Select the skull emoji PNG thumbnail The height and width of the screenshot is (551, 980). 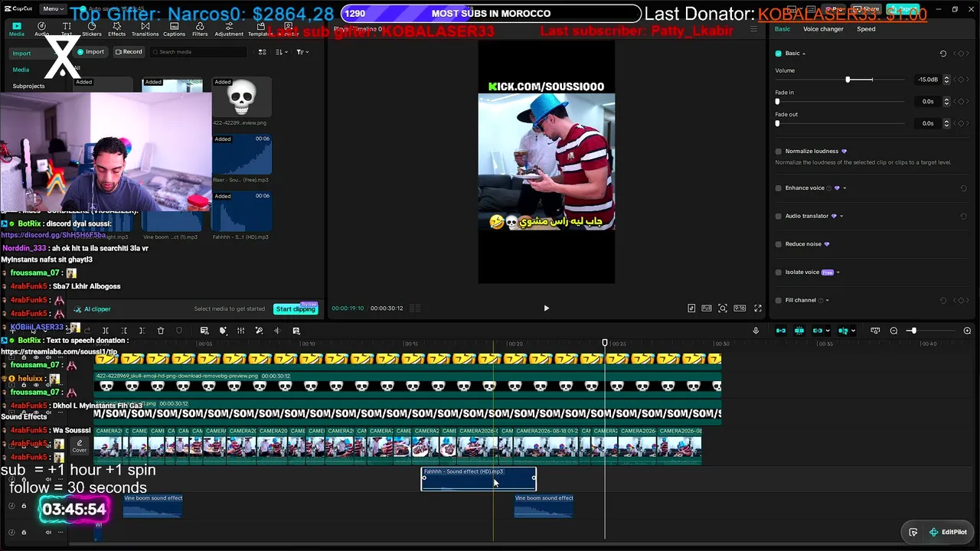(241, 97)
